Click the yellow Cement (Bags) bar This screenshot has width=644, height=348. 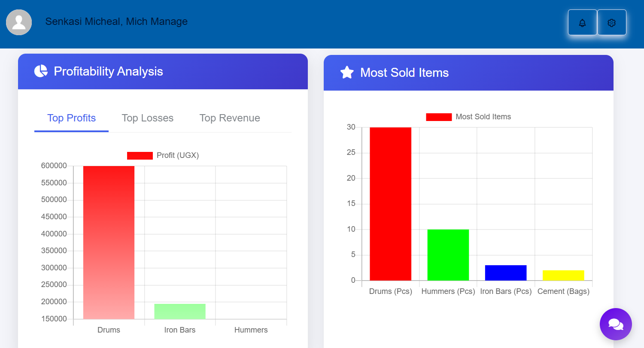(x=563, y=275)
